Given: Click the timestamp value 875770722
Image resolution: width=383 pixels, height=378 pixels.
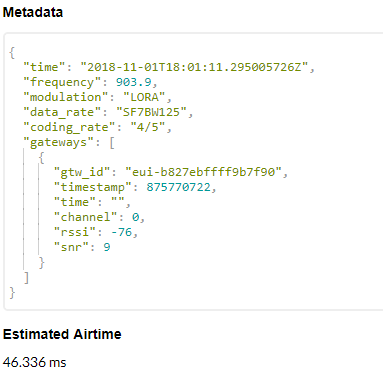Looking at the screenshot, I should tap(179, 187).
